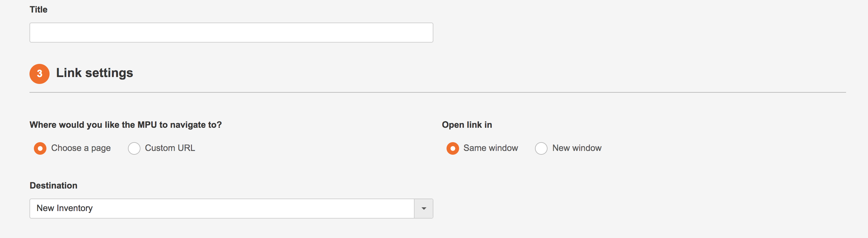Select the Same window radio button
The width and height of the screenshot is (868, 238).
[453, 148]
